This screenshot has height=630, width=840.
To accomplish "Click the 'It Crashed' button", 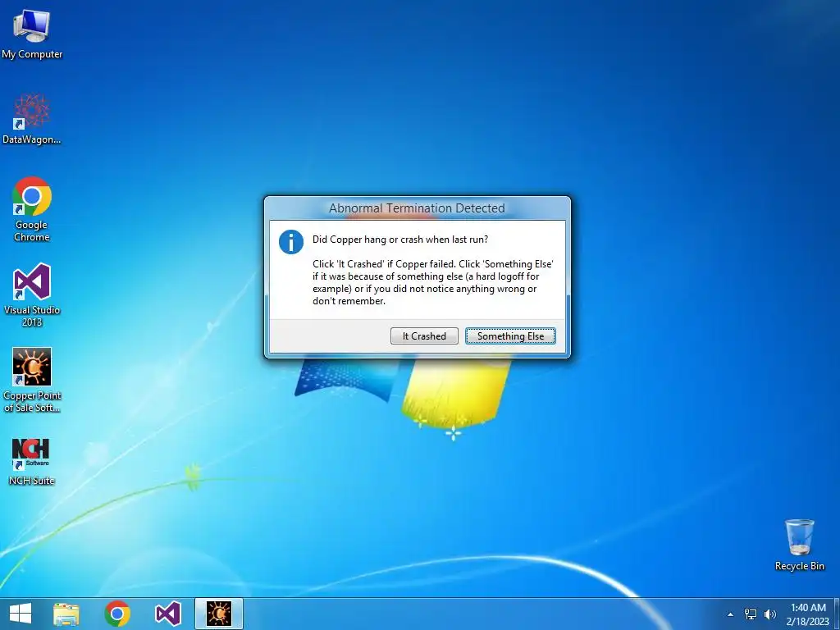I will pos(424,336).
